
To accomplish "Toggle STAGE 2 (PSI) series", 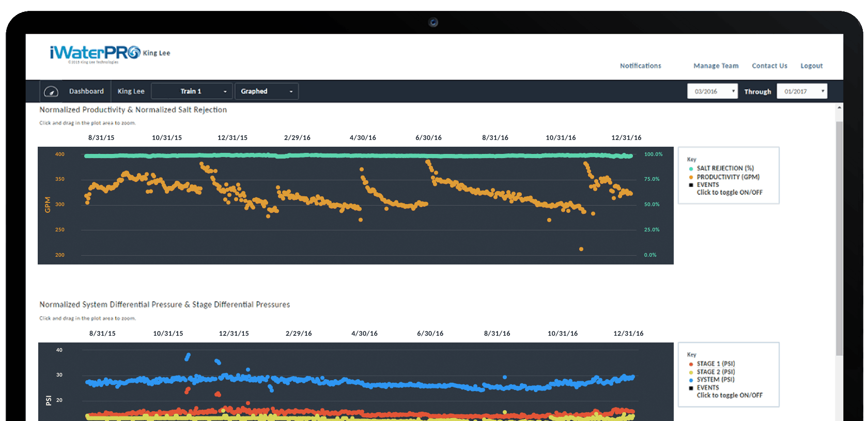I will 716,372.
